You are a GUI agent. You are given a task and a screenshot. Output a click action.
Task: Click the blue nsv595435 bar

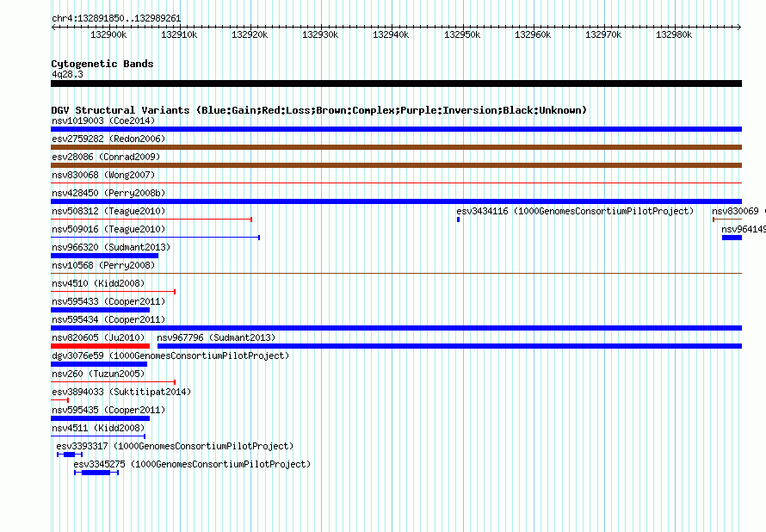pyautogui.click(x=100, y=418)
